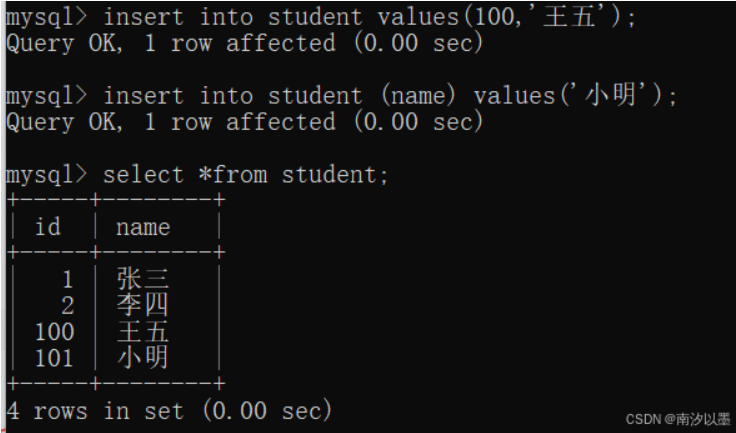Screen dimensions: 736x433
Task: Click the id value 2 for 李四
Action: pos(67,305)
